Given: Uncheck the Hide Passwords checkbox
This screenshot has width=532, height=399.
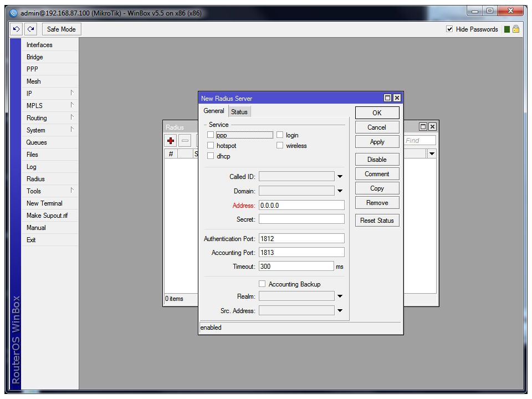Looking at the screenshot, I should point(449,29).
